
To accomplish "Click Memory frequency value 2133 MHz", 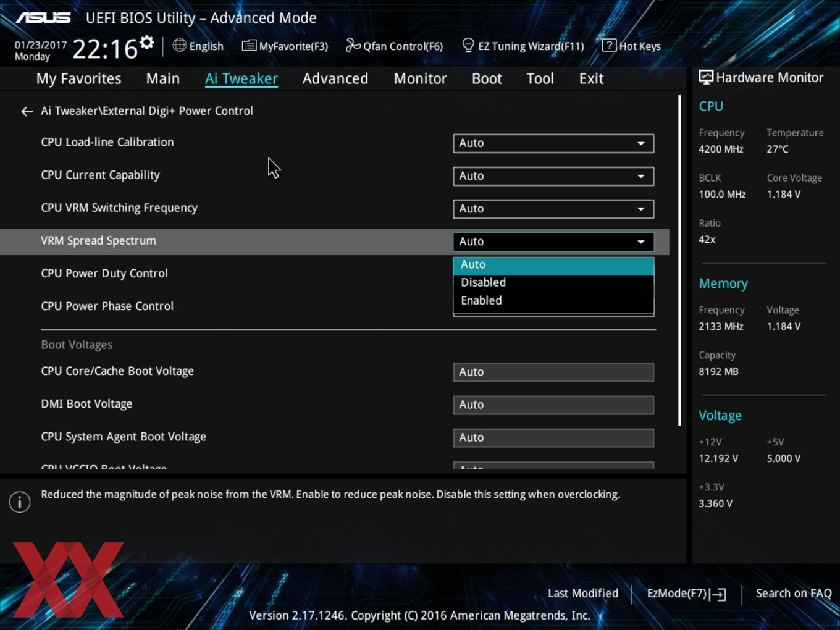I will pyautogui.click(x=721, y=326).
